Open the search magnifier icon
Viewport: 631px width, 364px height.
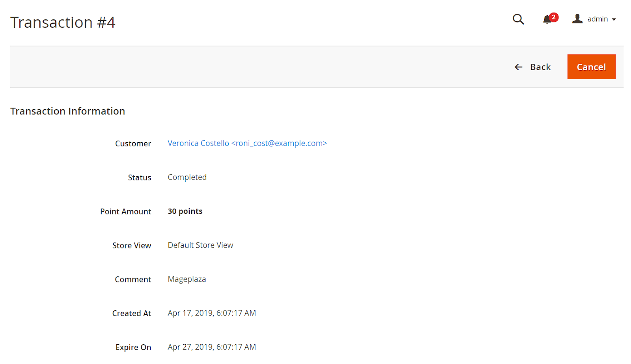click(518, 19)
